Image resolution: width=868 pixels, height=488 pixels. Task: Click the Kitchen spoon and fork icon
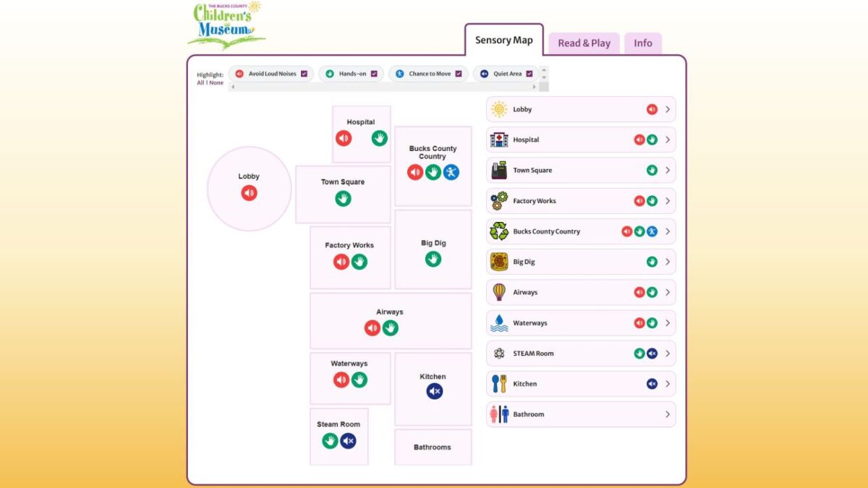tap(499, 384)
